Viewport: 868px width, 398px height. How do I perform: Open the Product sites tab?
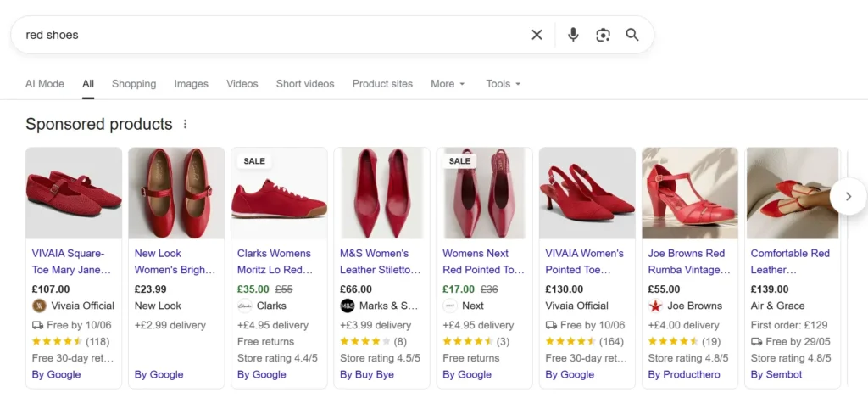382,84
